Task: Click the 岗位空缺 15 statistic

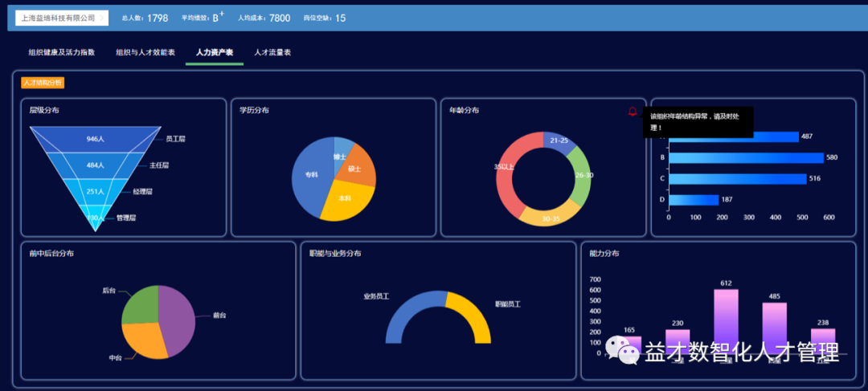Action: point(325,18)
